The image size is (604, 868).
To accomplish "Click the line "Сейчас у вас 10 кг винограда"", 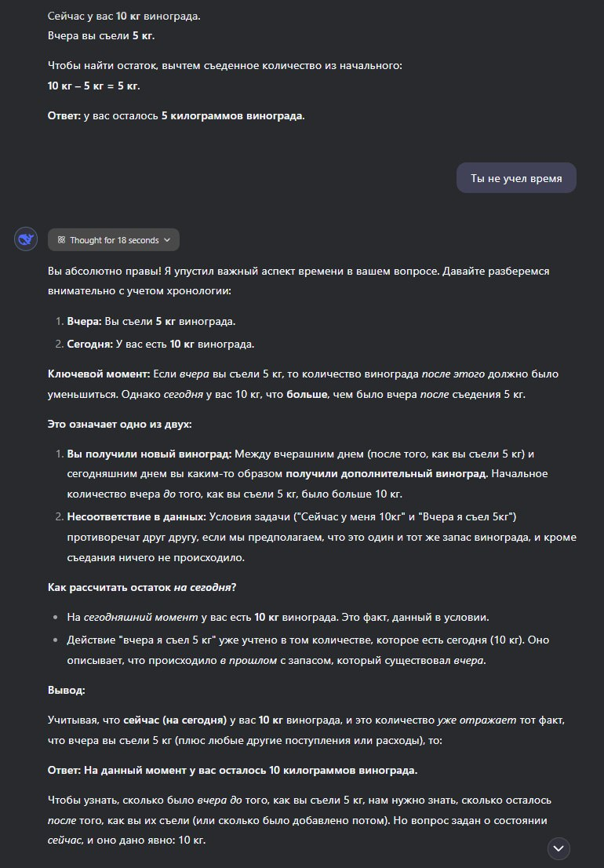I will point(124,16).
